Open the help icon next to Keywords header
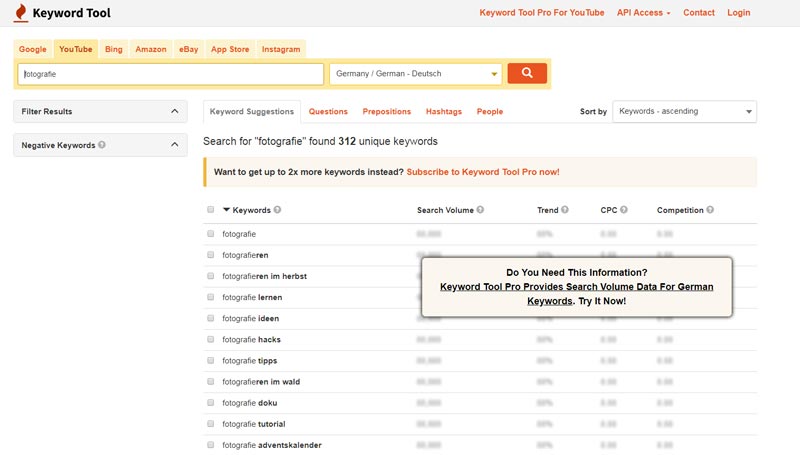800x455 pixels. click(277, 210)
